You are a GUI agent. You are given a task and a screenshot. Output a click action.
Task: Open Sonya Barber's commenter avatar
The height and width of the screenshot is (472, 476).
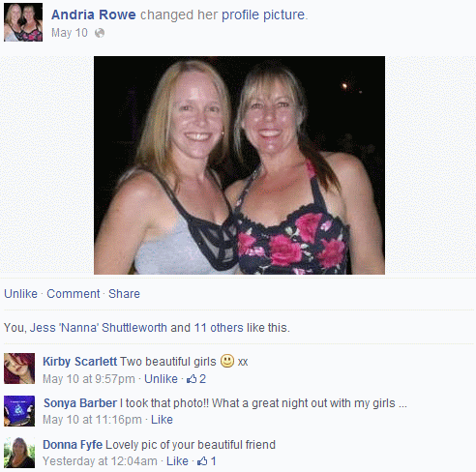click(19, 411)
